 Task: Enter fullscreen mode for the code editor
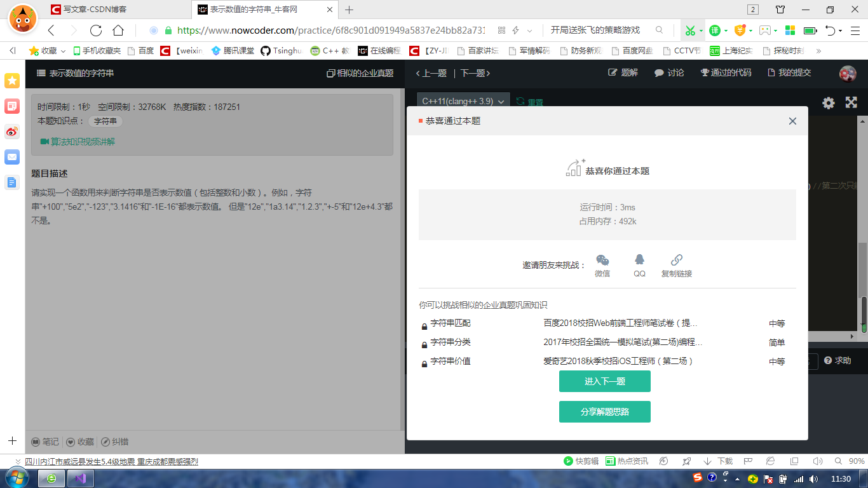point(851,102)
